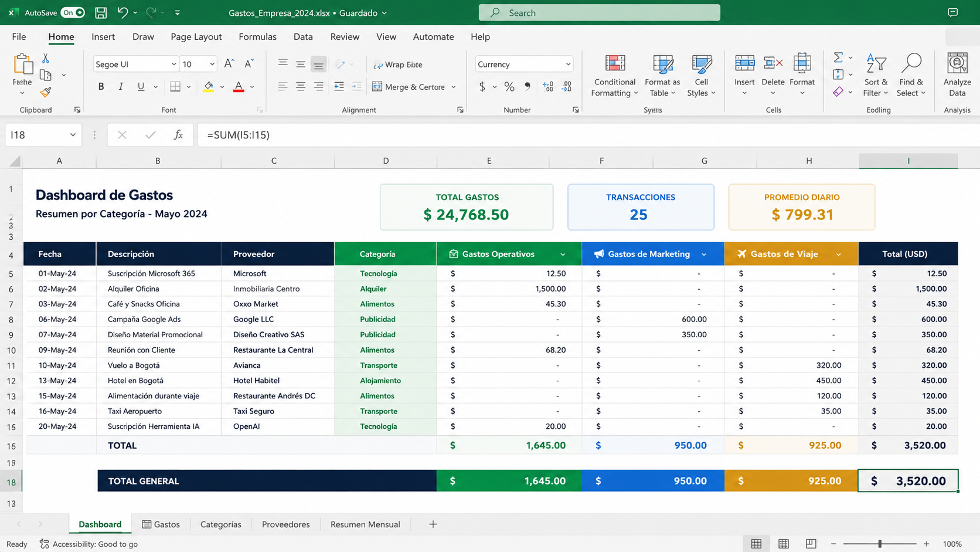Toggle Wrap Text

tap(397, 65)
